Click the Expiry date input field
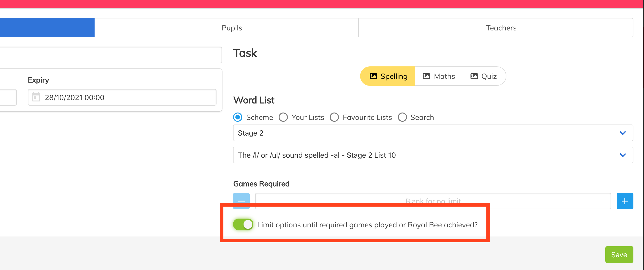Image resolution: width=644 pixels, height=270 pixels. 122,97
